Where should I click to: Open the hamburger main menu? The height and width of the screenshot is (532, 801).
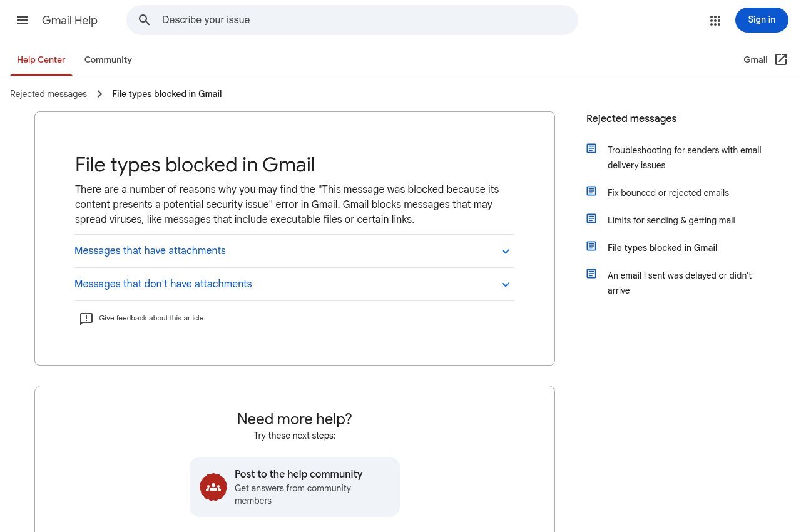[x=23, y=20]
